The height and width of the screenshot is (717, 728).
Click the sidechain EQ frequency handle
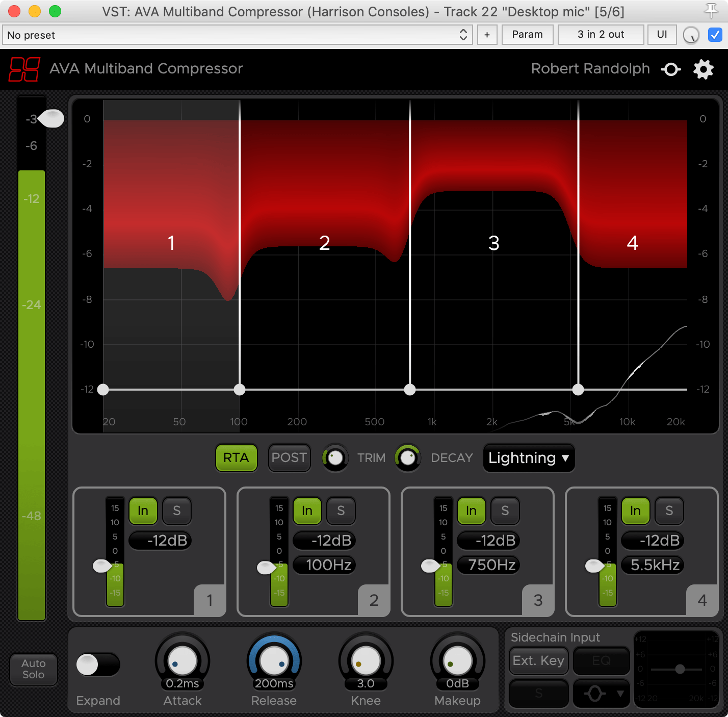click(680, 669)
